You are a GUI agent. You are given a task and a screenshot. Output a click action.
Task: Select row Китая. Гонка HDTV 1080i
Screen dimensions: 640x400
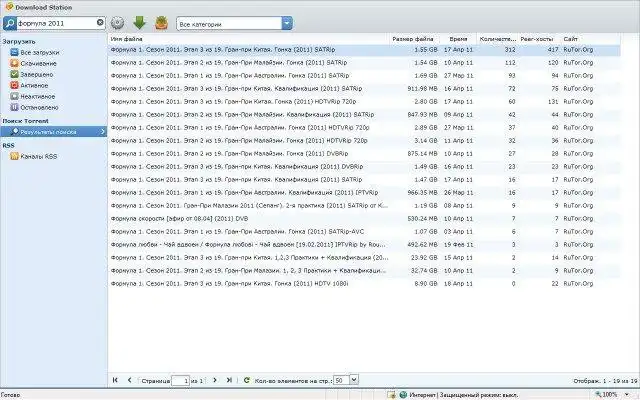[x=364, y=284]
